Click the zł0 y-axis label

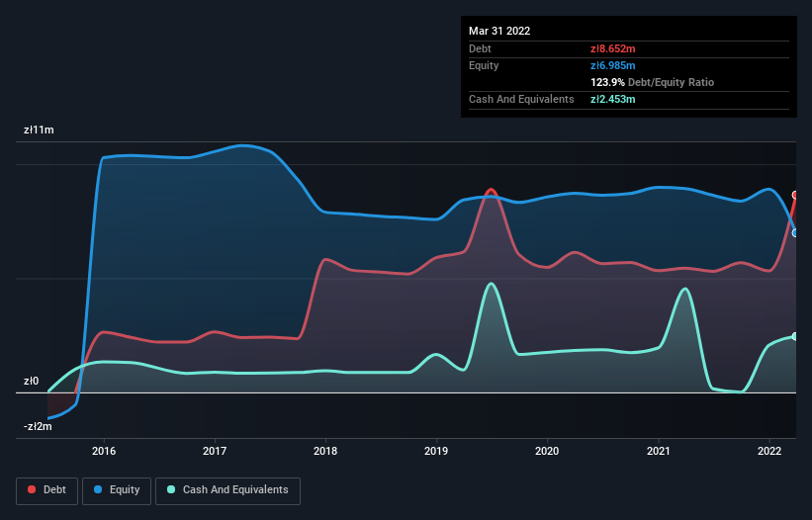point(31,382)
